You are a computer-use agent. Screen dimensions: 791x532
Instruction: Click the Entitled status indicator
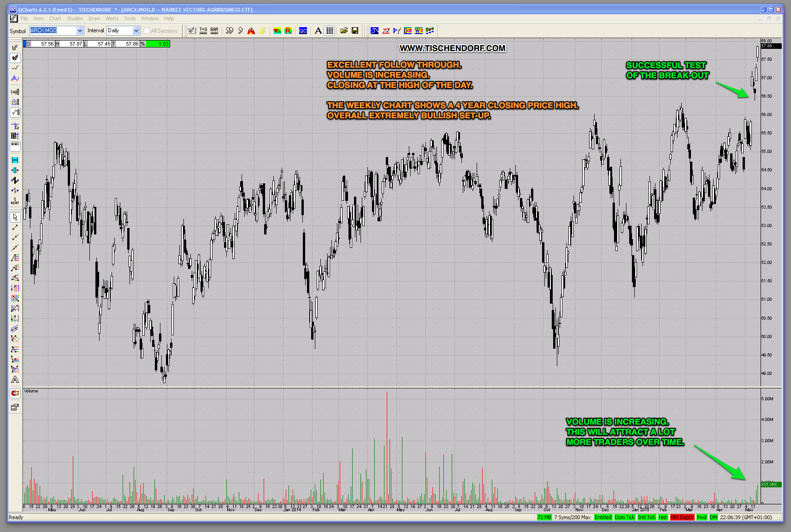point(602,517)
